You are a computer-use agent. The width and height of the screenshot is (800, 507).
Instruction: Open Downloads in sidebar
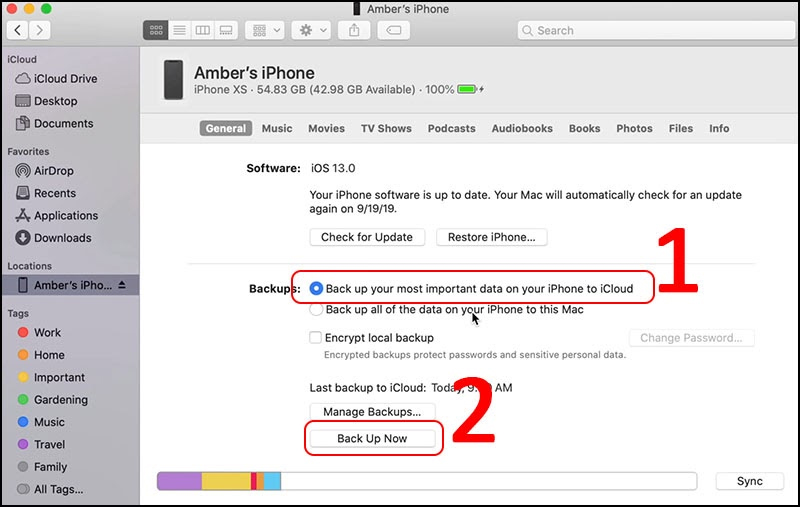tap(53, 238)
